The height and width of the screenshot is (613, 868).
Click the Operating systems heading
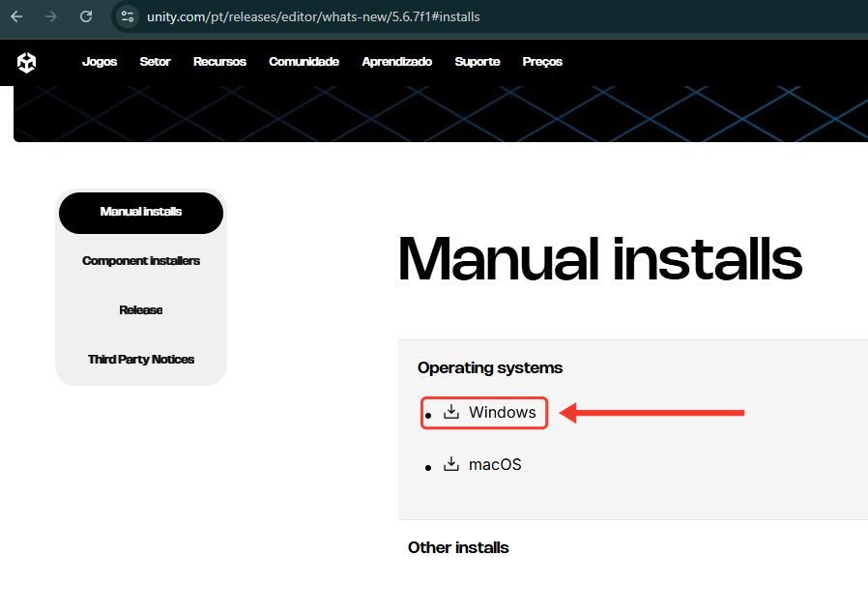pyautogui.click(x=490, y=367)
